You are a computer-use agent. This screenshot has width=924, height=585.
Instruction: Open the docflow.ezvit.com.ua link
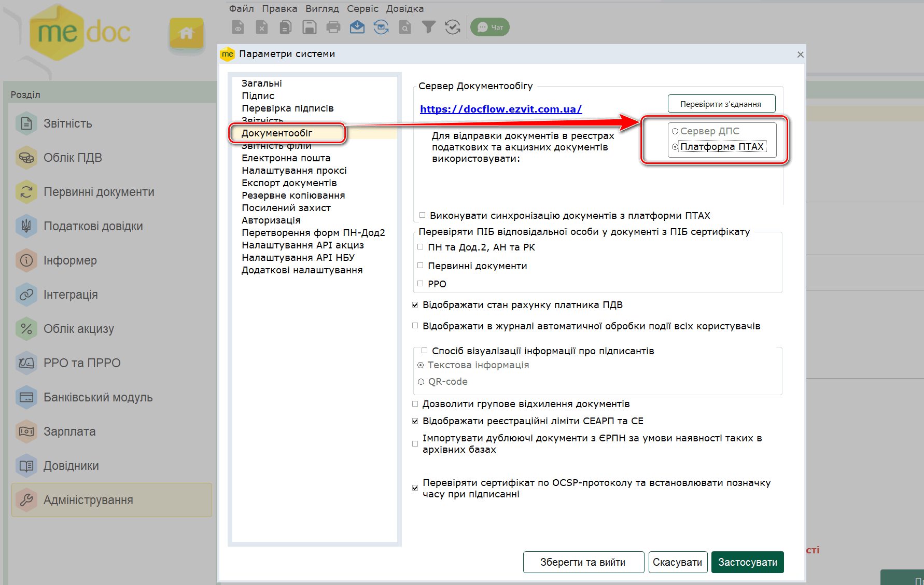[x=500, y=109]
